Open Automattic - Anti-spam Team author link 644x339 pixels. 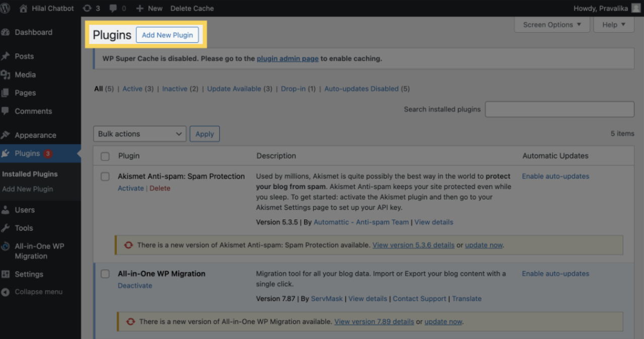(361, 222)
